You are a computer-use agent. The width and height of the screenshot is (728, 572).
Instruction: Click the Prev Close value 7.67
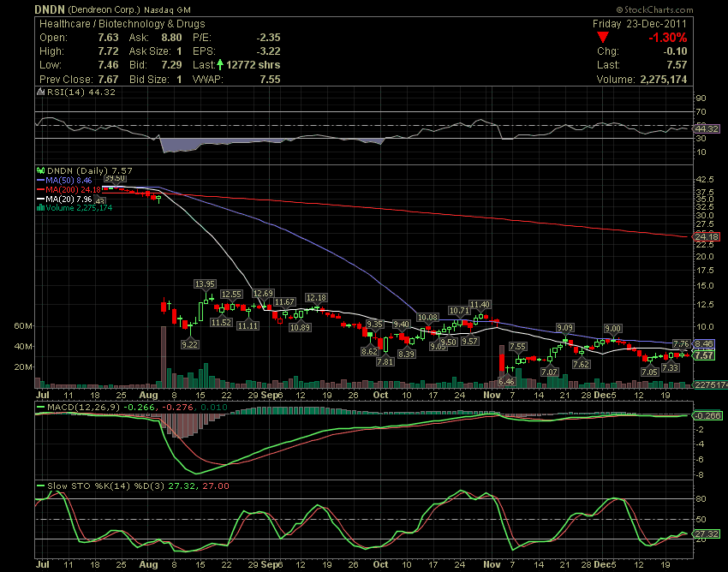108,80
